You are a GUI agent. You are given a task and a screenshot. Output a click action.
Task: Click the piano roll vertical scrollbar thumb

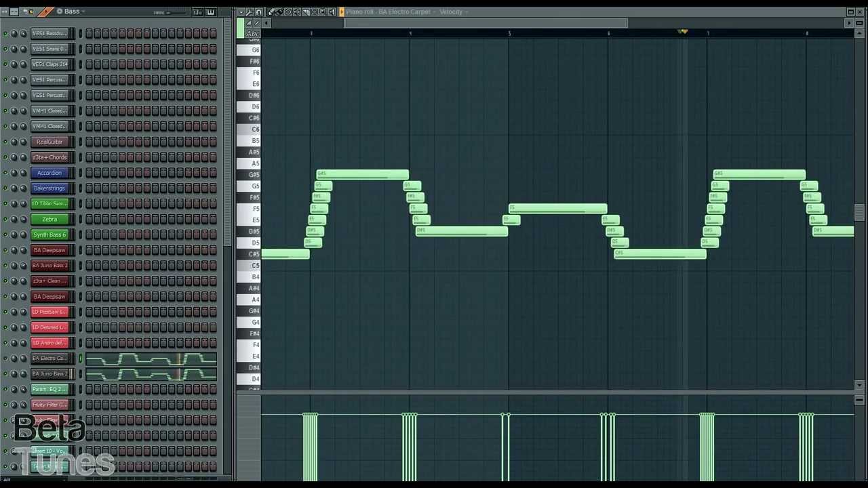[859, 211]
